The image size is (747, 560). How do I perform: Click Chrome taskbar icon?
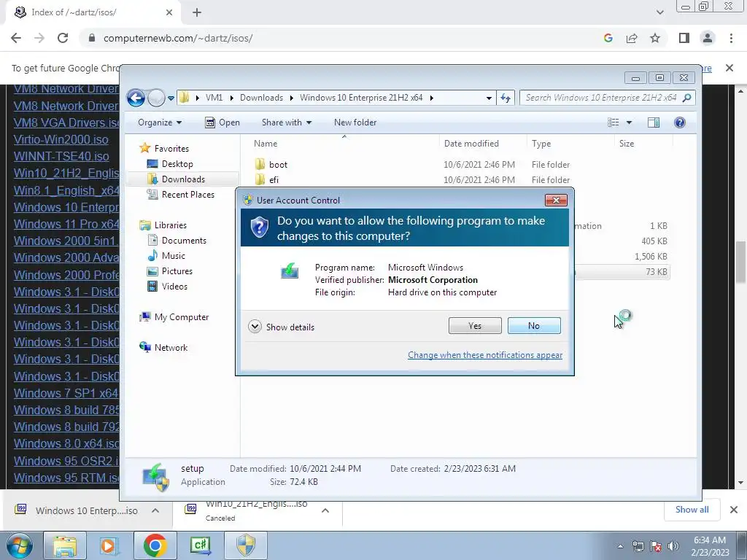click(155, 545)
